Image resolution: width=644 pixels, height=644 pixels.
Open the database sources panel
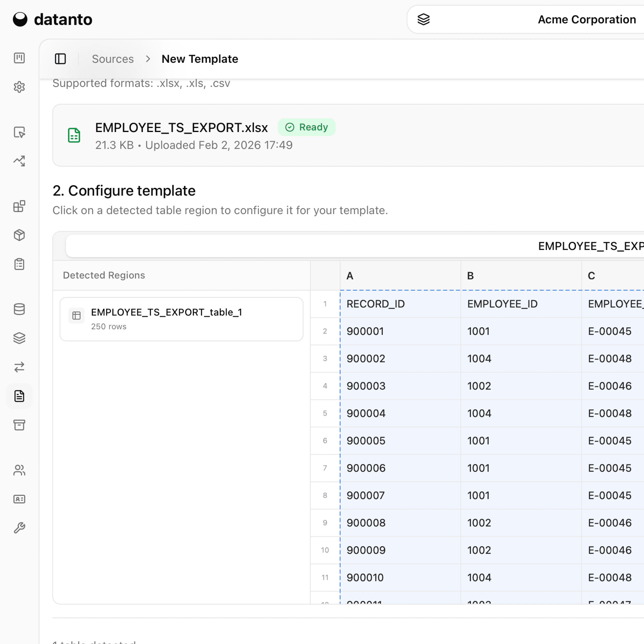(19, 309)
